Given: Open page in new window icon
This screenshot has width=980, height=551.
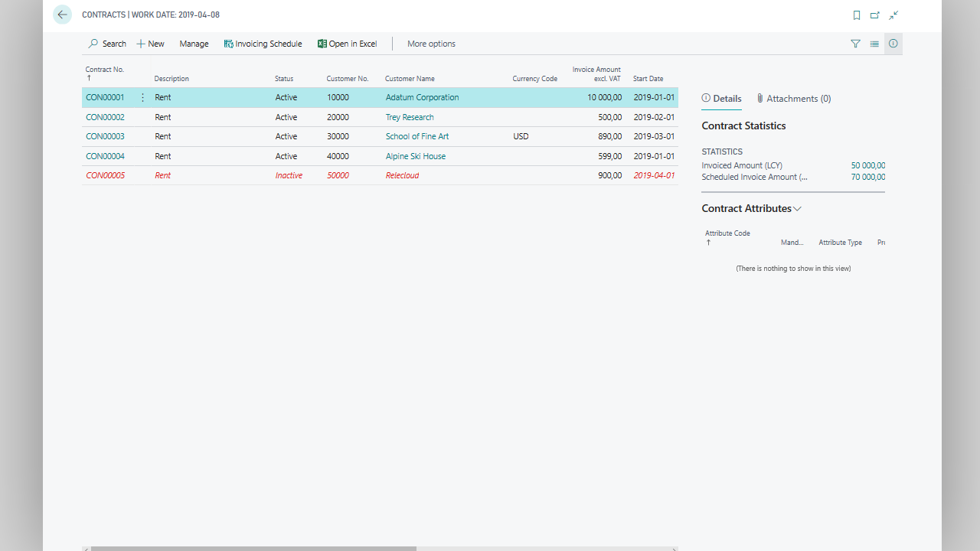Looking at the screenshot, I should click(x=875, y=15).
